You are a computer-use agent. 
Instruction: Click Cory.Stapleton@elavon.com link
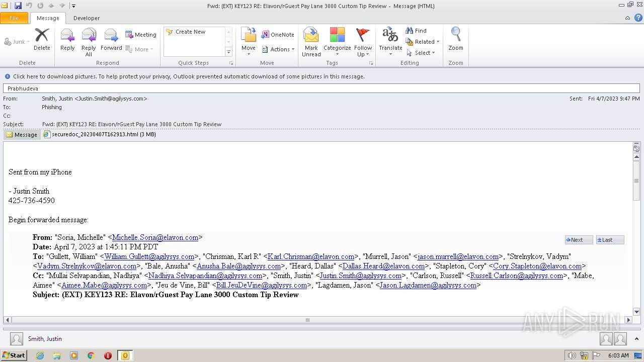tap(537, 266)
